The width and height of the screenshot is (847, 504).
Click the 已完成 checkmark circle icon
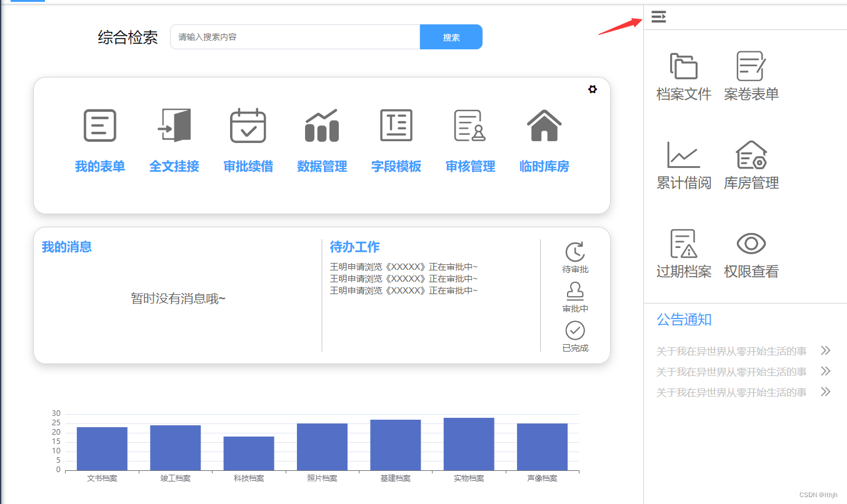(x=575, y=330)
